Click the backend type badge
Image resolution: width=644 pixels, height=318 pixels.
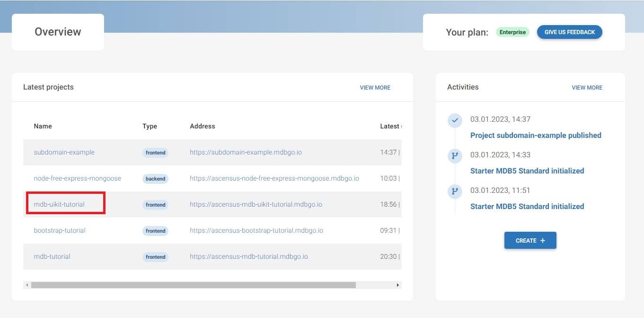pyautogui.click(x=155, y=179)
